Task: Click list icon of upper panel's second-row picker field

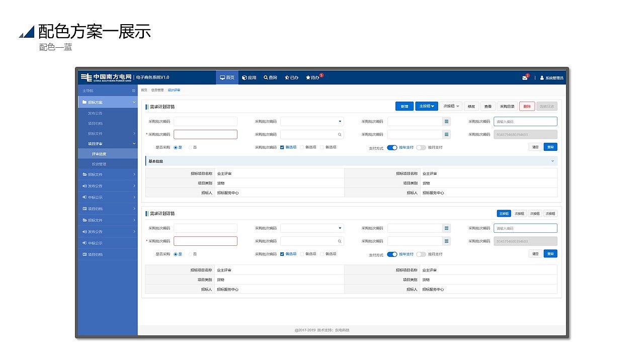Action: [x=446, y=134]
